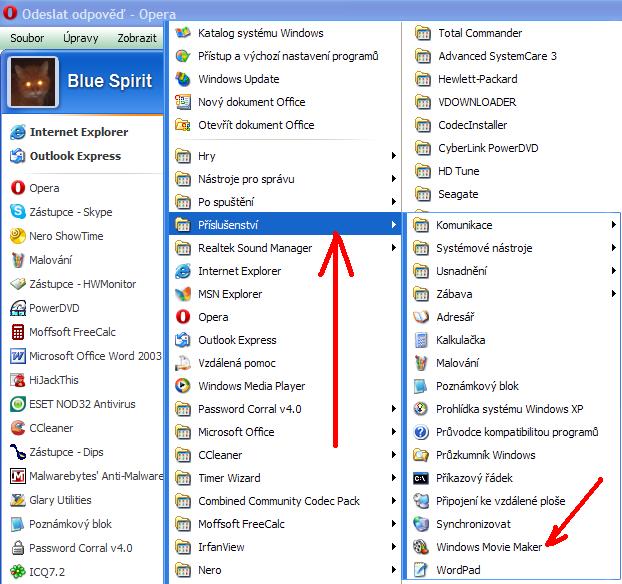The height and width of the screenshot is (584, 622).
Task: Click the Glary Utilities icon
Action: tap(18, 500)
